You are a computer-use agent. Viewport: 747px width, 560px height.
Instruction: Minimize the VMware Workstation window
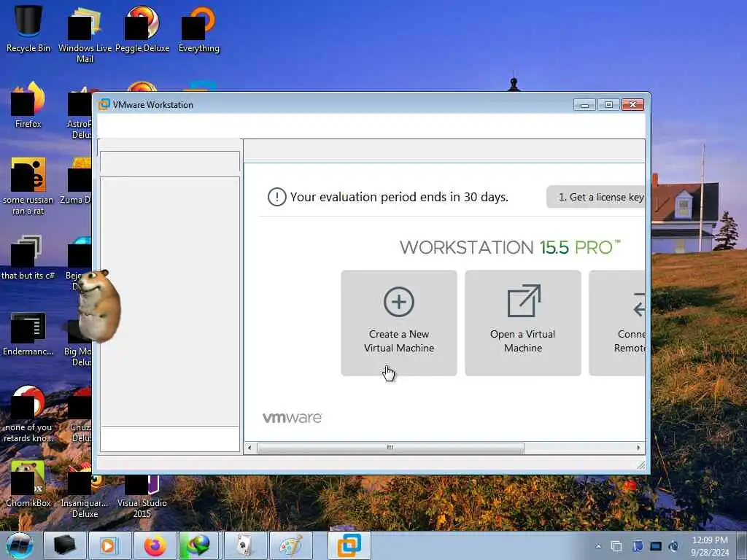point(584,104)
